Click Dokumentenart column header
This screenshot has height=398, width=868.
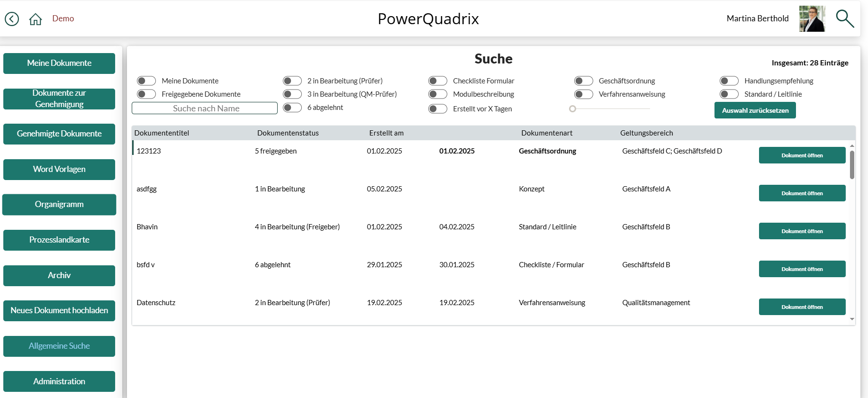pos(547,133)
